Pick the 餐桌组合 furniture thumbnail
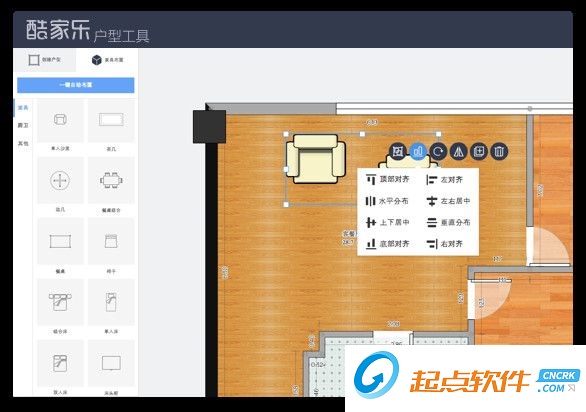This screenshot has width=586, height=412. point(111,181)
